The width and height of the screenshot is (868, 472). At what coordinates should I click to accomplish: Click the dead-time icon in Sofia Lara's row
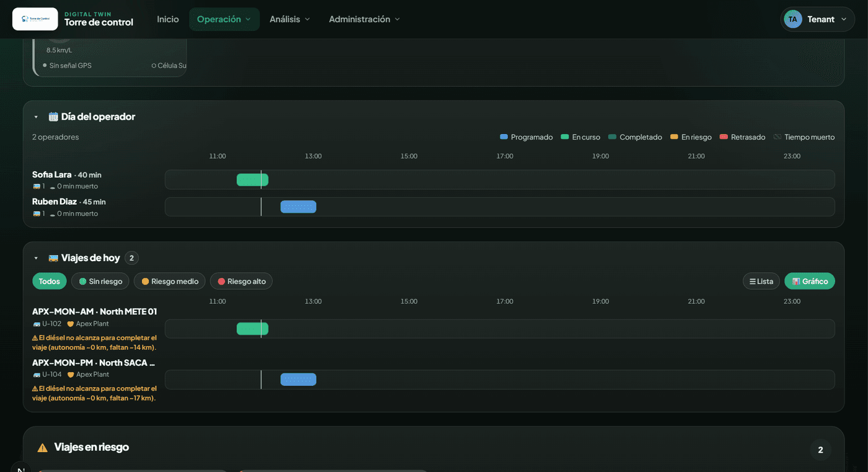(x=53, y=187)
